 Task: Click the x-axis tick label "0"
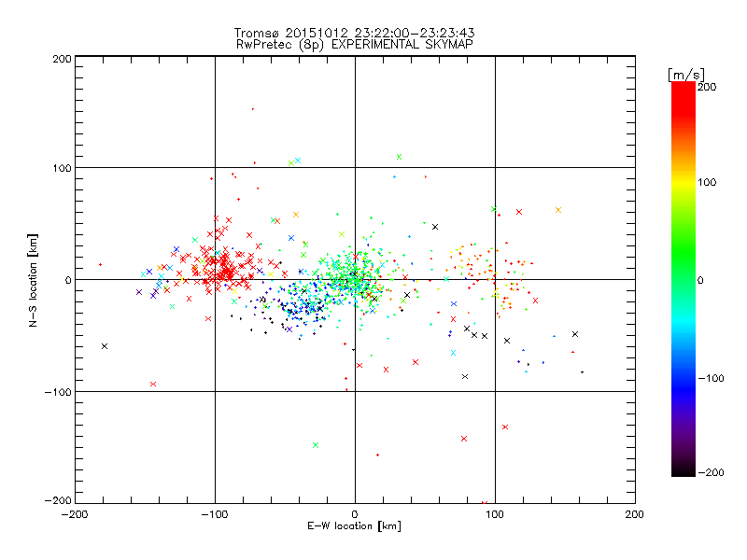(355, 514)
